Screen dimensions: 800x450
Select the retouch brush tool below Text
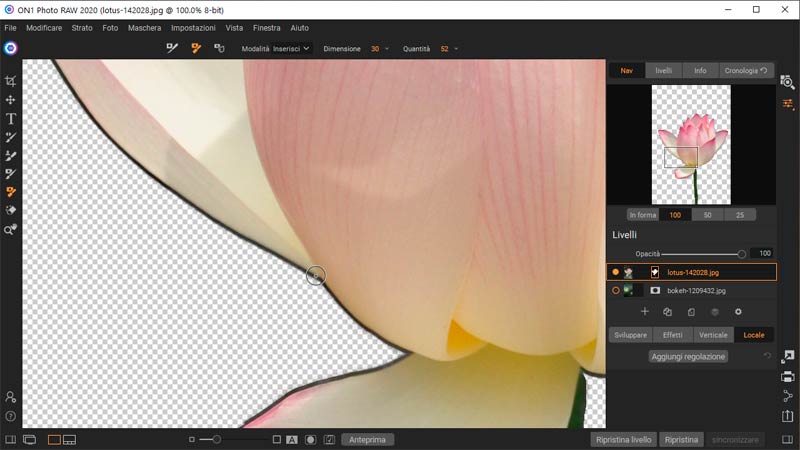click(10, 137)
